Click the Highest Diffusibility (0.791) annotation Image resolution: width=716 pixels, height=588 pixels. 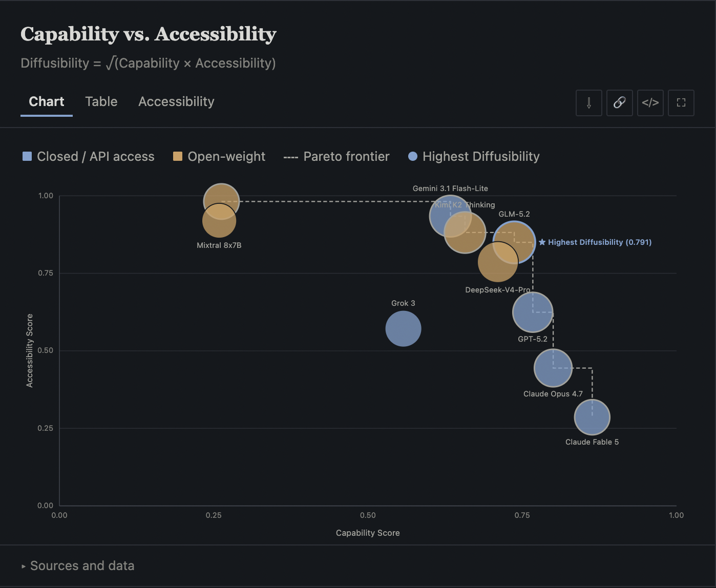(x=595, y=242)
